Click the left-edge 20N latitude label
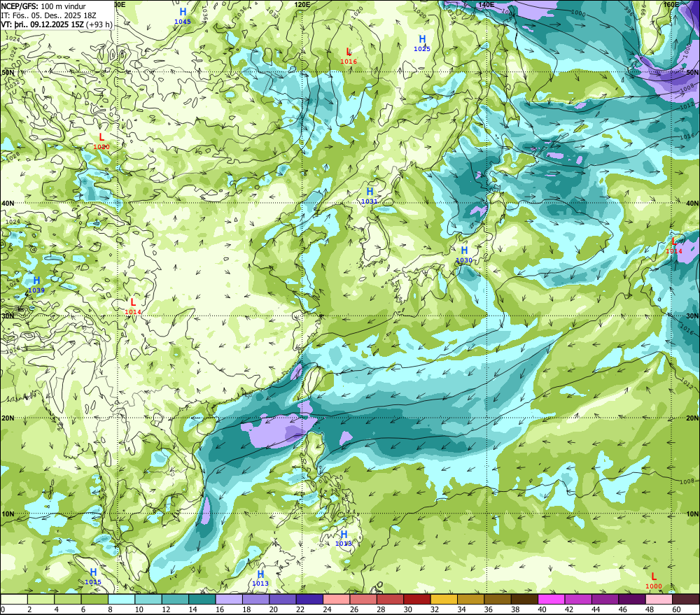The image size is (700, 615). point(8,418)
